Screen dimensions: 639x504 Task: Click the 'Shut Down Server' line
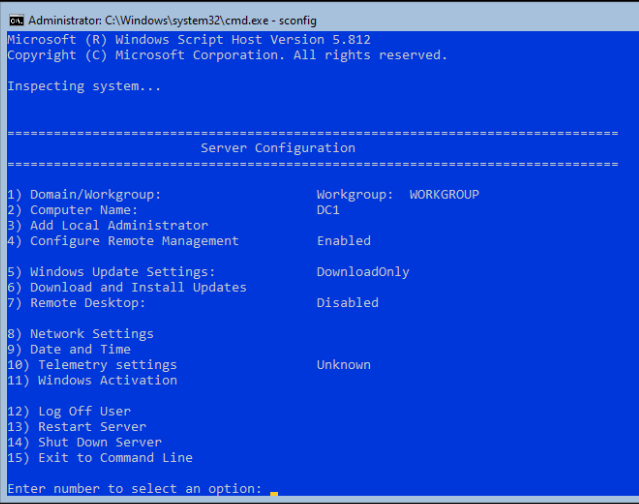pos(84,442)
